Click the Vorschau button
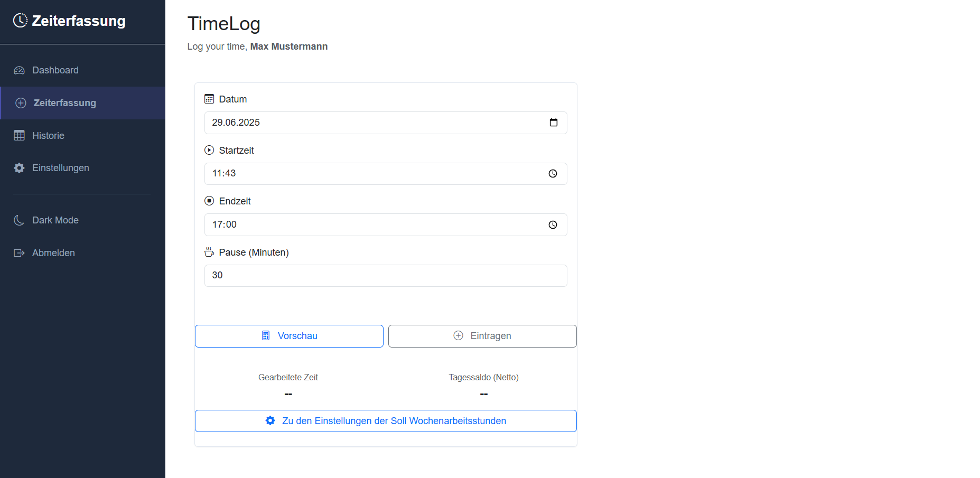Screen dimensions: 980x478 point(289,336)
